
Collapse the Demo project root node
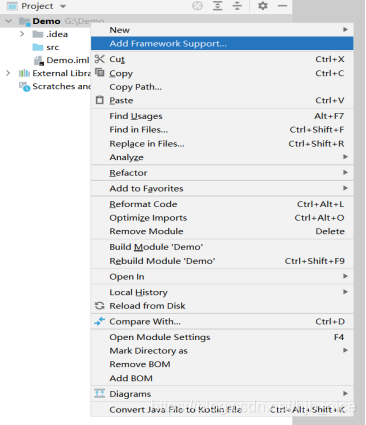[x=9, y=21]
